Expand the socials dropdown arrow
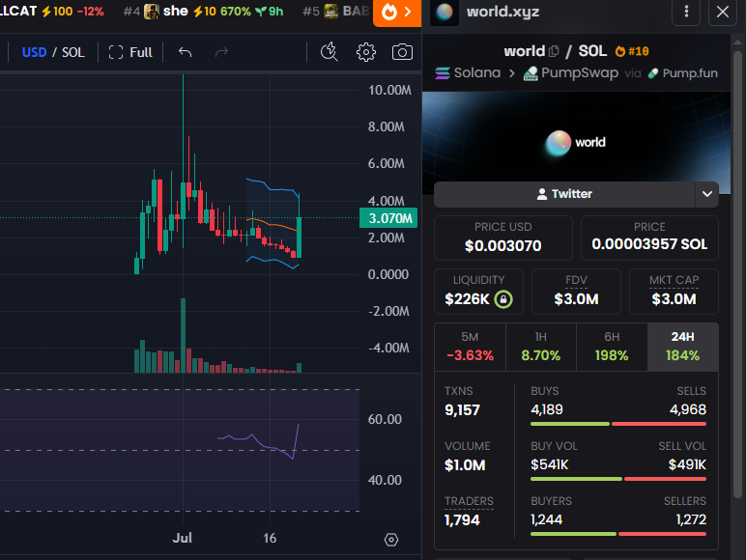746x560 pixels. 707,194
